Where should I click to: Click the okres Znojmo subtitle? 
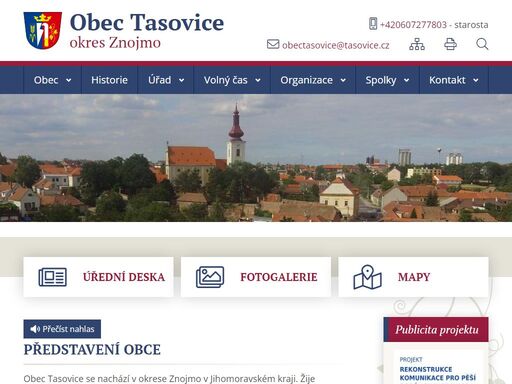115,43
